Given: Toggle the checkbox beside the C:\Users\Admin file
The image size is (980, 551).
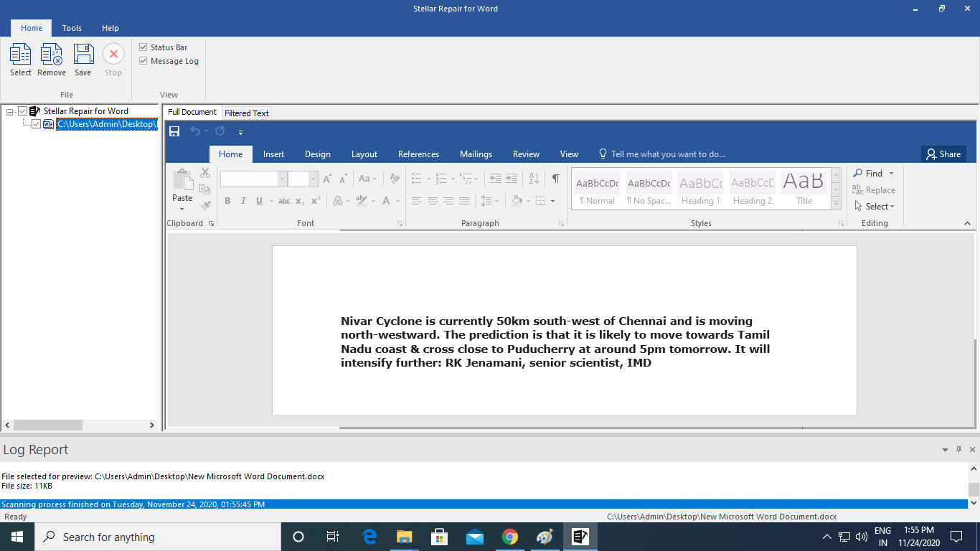Looking at the screenshot, I should [x=37, y=124].
